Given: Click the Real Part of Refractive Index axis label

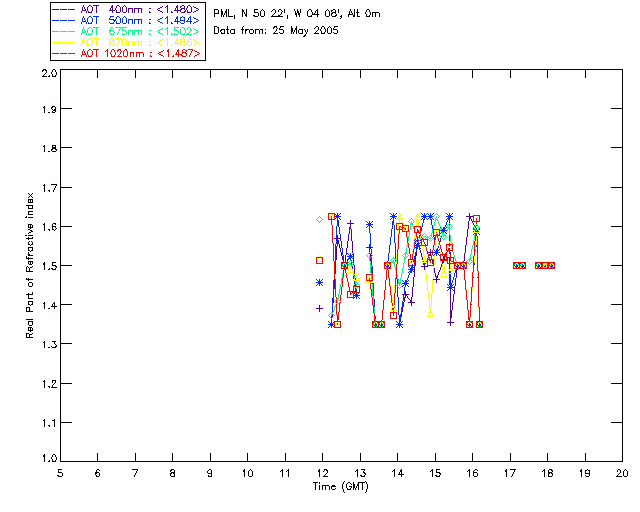Looking at the screenshot, I should click(30, 266).
